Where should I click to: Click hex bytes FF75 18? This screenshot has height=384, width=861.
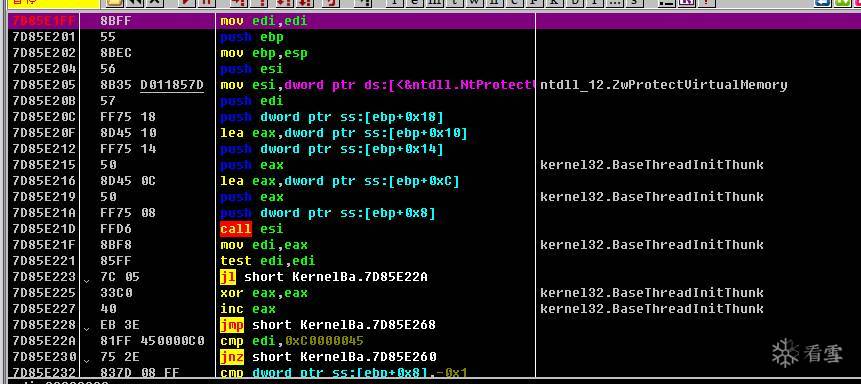tap(128, 117)
